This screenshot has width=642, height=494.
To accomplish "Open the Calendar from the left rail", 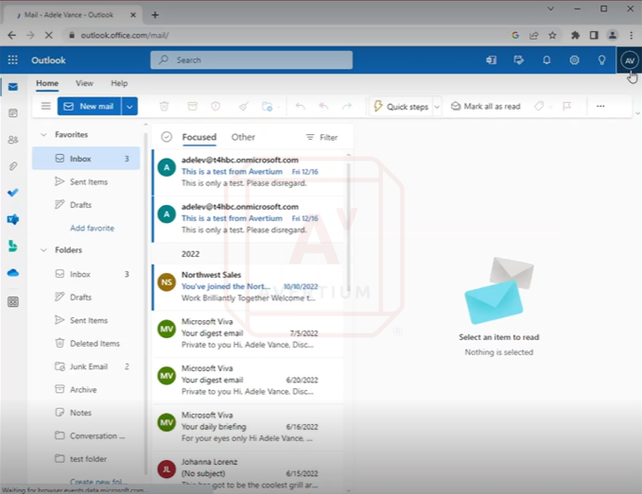I will (x=13, y=113).
